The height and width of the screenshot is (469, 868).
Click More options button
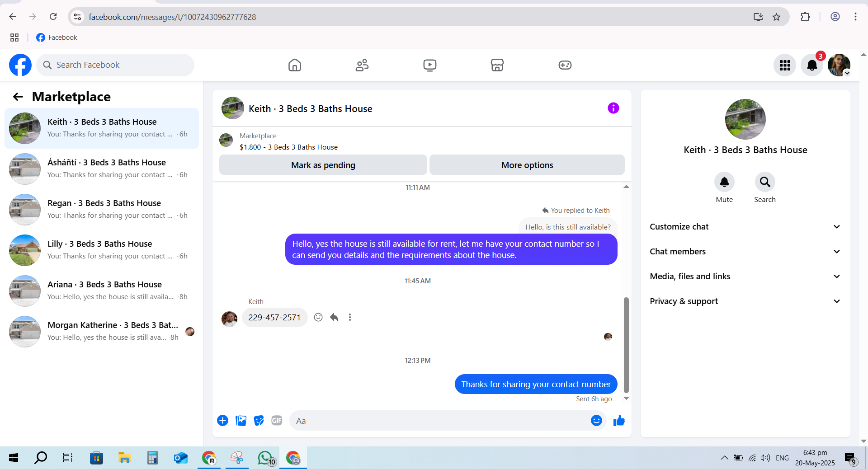click(527, 165)
